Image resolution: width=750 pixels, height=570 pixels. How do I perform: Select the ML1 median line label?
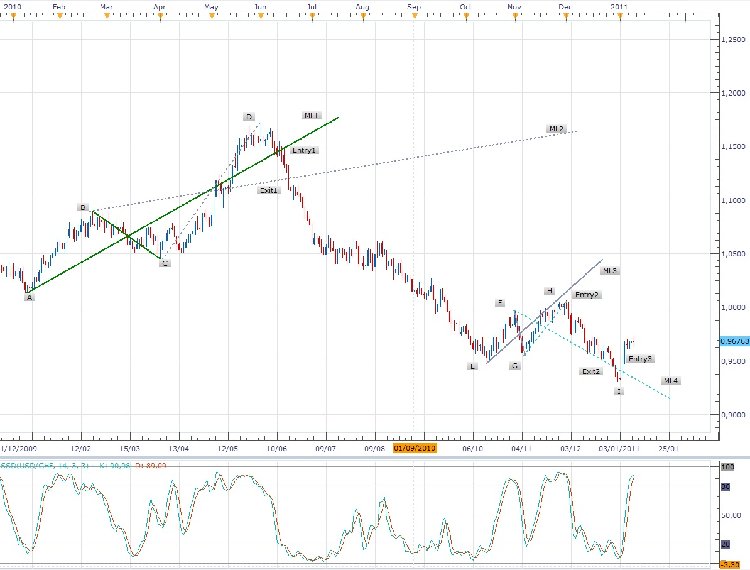312,115
